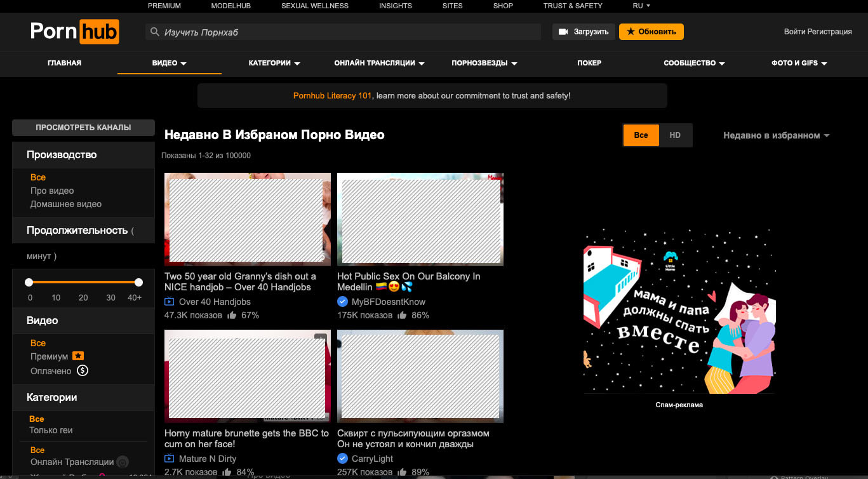Expand the КАТЕГОРИИ navigation dropdown
Screen dimensions: 868x479
point(274,63)
